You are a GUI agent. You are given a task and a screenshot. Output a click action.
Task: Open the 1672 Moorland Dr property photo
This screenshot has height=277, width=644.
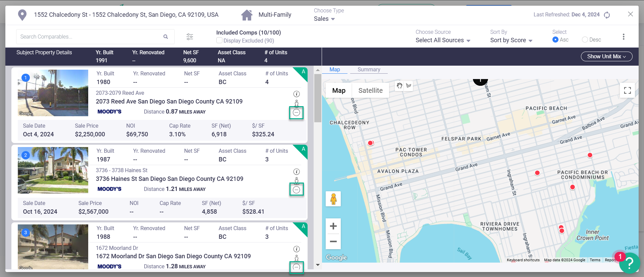[x=53, y=247]
